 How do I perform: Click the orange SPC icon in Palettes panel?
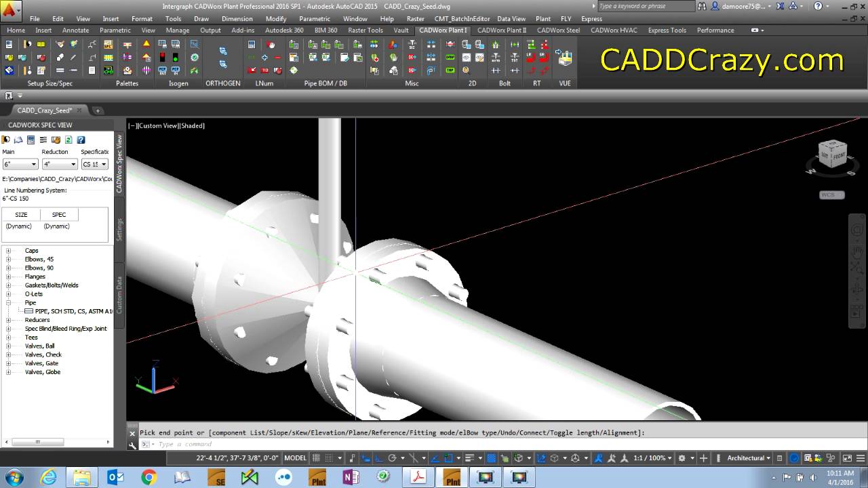click(x=108, y=44)
